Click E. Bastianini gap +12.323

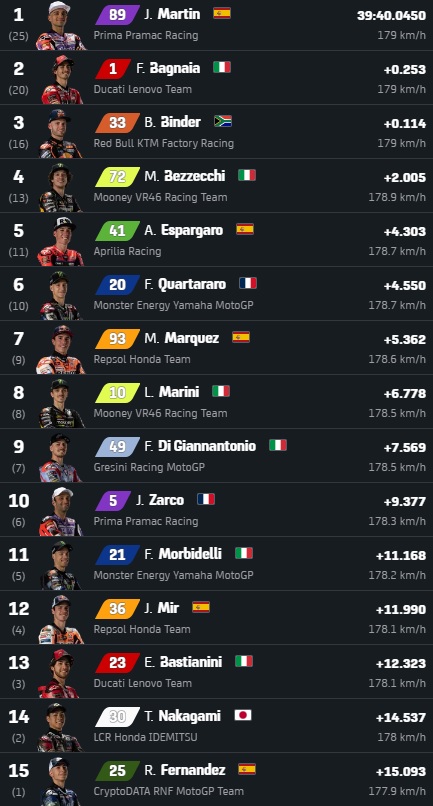[401, 664]
